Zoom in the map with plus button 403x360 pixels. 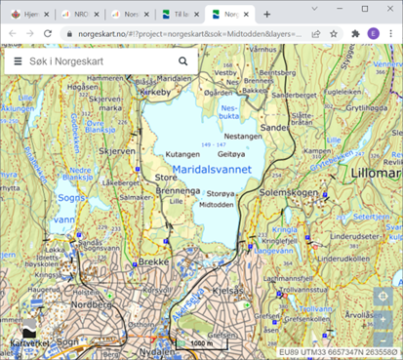pos(383,319)
